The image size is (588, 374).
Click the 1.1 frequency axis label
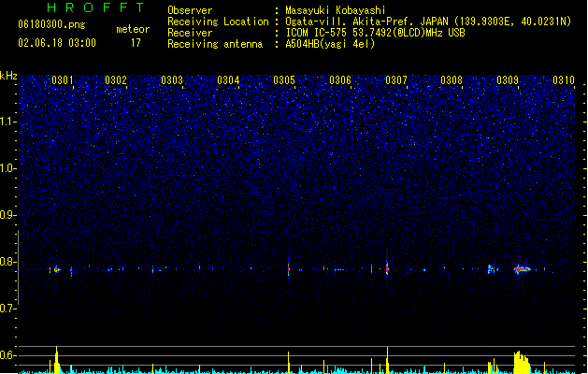[x=7, y=122]
